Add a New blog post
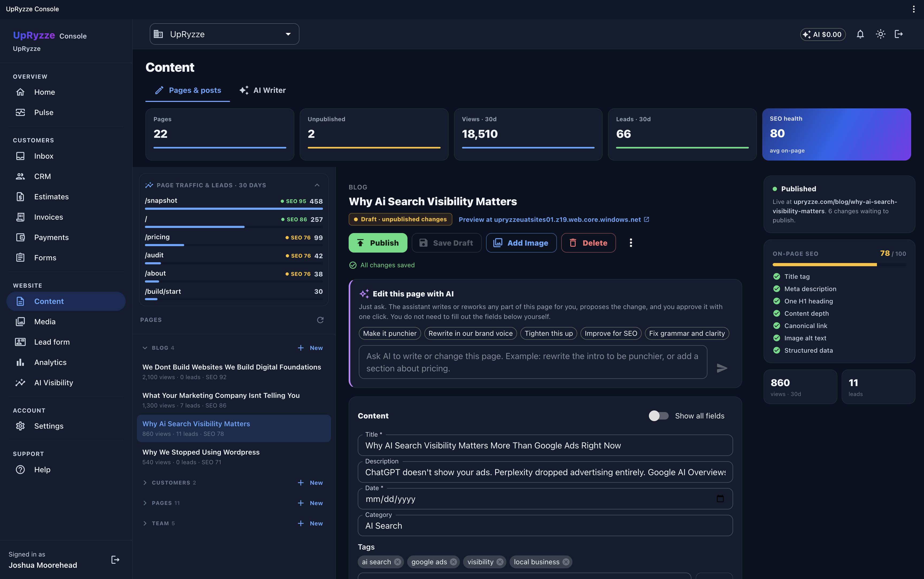Image resolution: width=924 pixels, height=579 pixels. click(310, 348)
